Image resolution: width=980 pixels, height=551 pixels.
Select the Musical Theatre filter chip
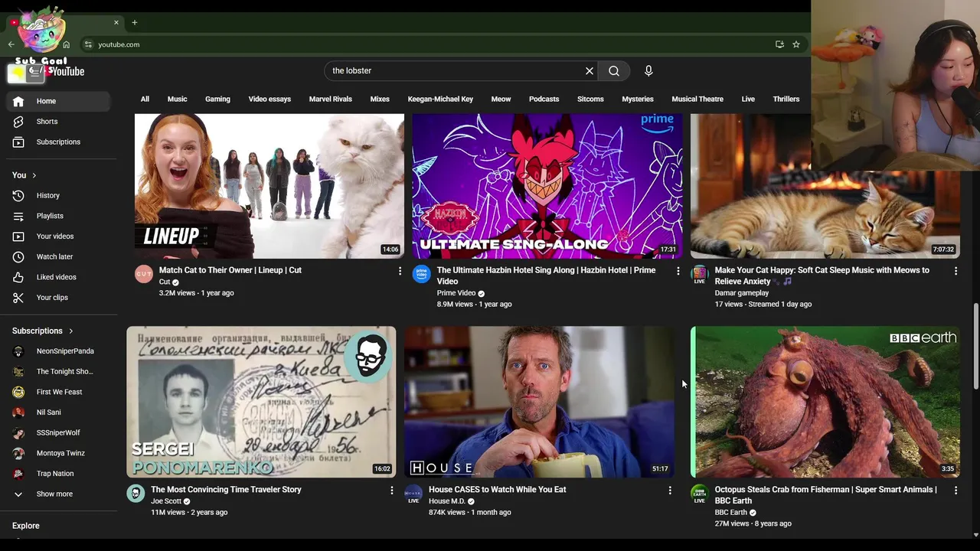pos(697,99)
